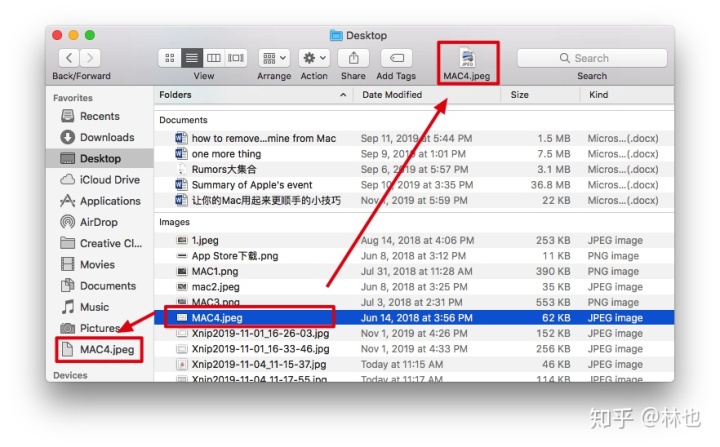Click the 36.8 MB size cell

point(551,185)
